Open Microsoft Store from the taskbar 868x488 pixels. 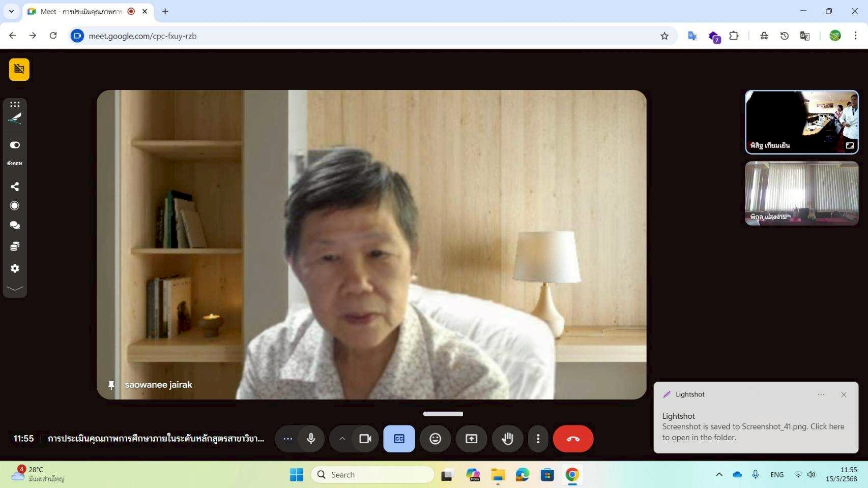547,475
